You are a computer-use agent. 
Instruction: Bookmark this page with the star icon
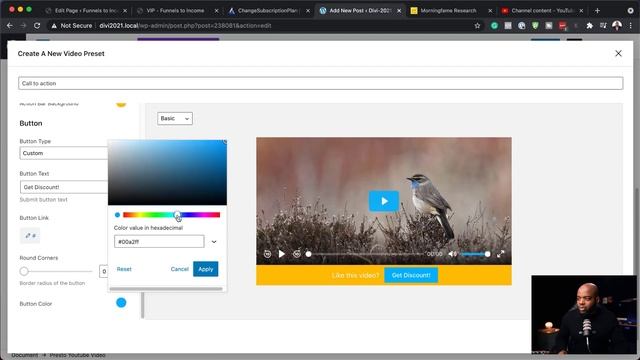[477, 26]
